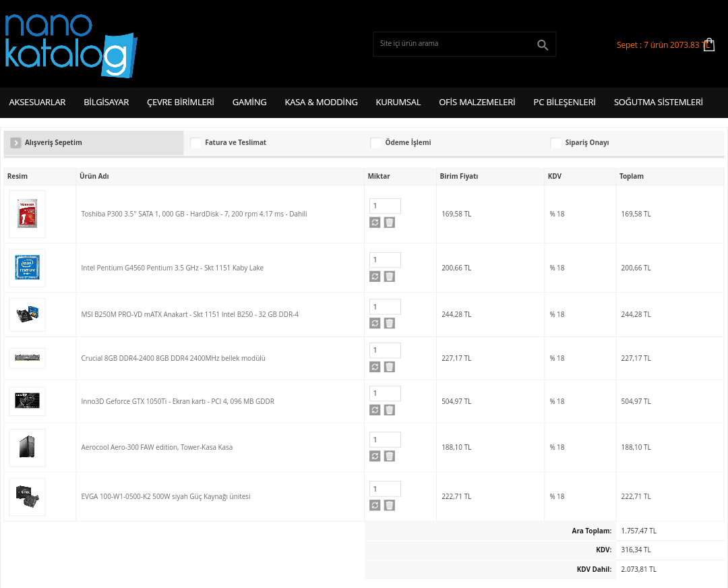Remove Intel Pentium G4560 from cart
The width and height of the screenshot is (728, 588).
390,276
